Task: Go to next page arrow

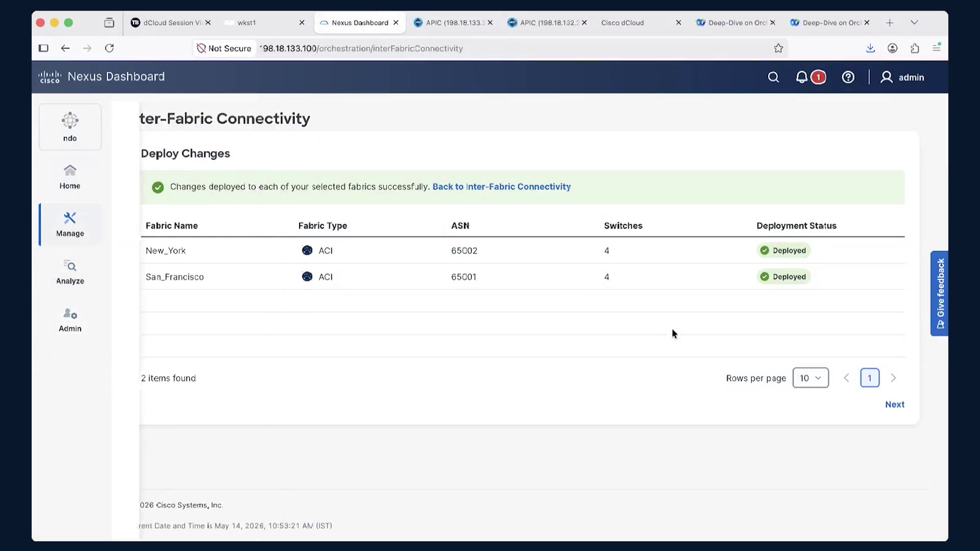Action: tap(893, 378)
